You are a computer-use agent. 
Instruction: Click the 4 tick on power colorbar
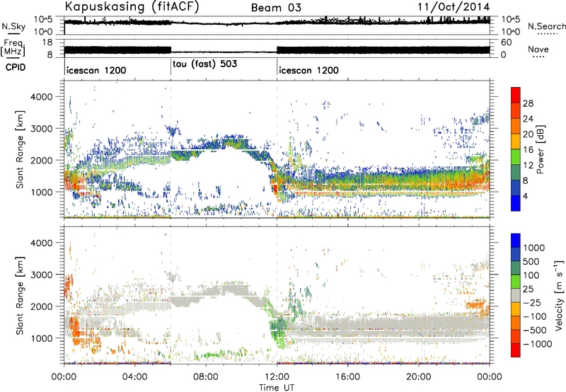pos(525,196)
